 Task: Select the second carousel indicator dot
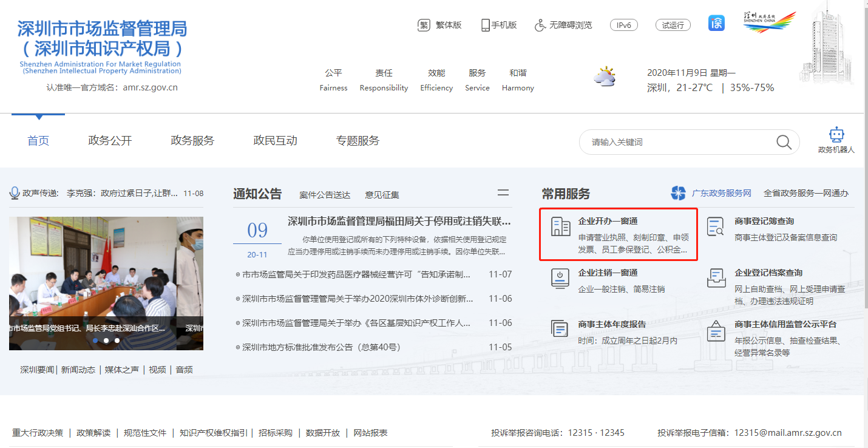coord(106,341)
